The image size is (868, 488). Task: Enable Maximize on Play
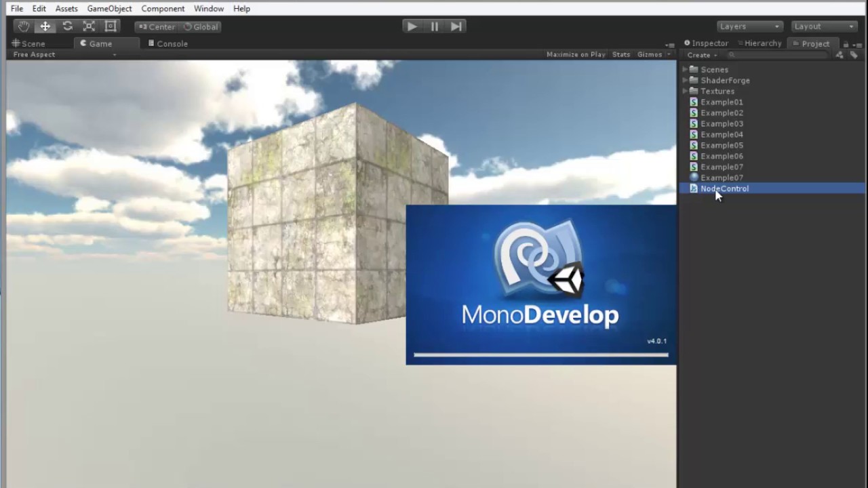tap(576, 54)
